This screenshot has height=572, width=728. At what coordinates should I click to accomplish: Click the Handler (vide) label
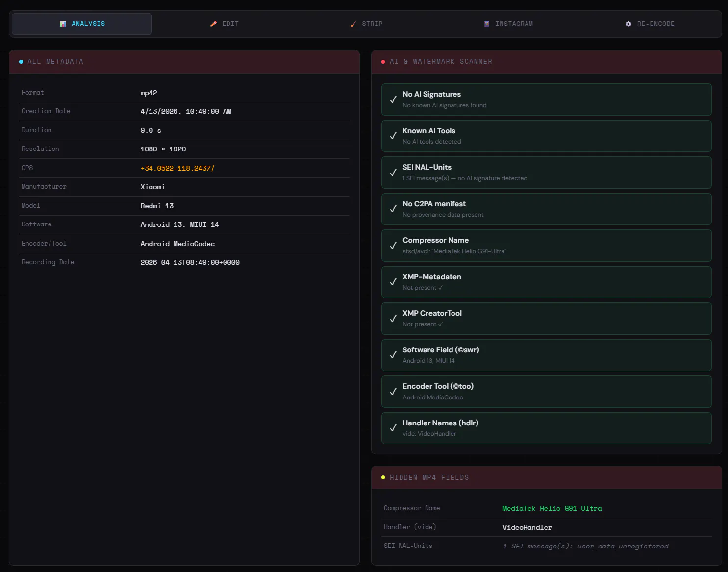410,527
